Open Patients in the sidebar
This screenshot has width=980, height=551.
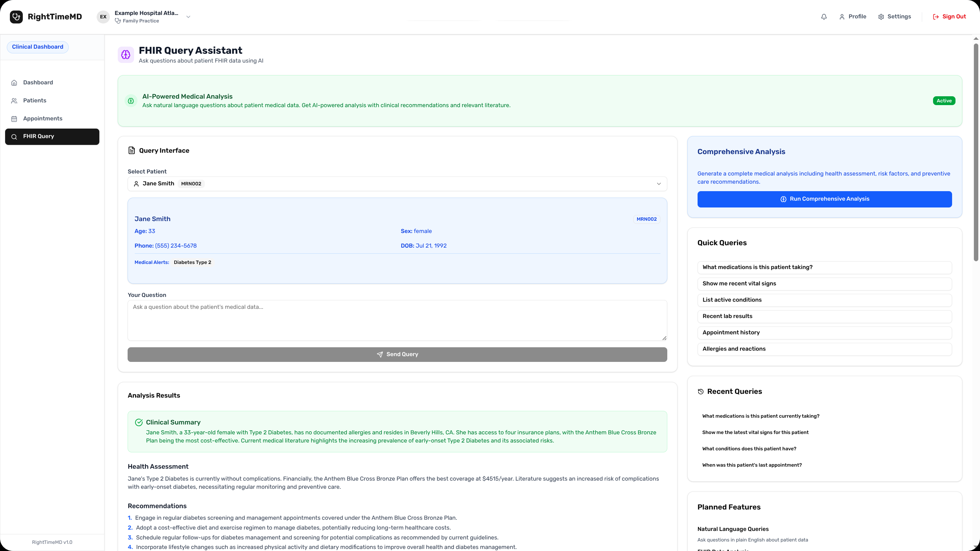coord(35,100)
